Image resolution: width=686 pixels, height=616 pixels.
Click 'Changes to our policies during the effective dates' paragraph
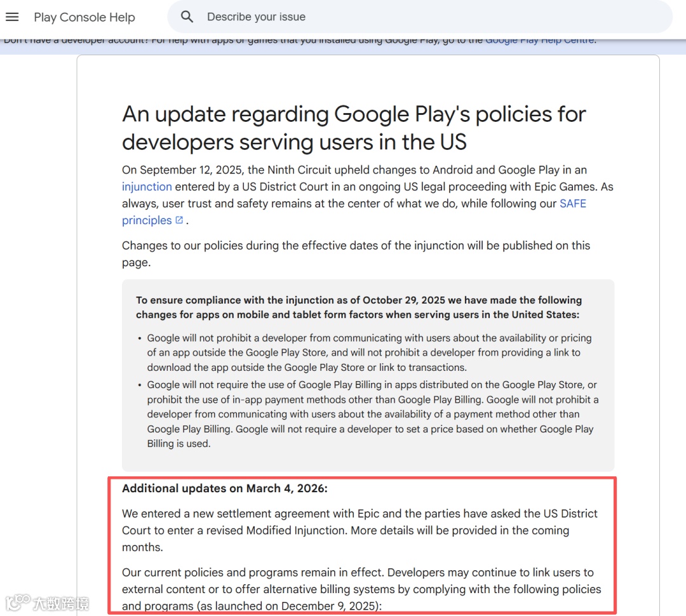pos(356,254)
